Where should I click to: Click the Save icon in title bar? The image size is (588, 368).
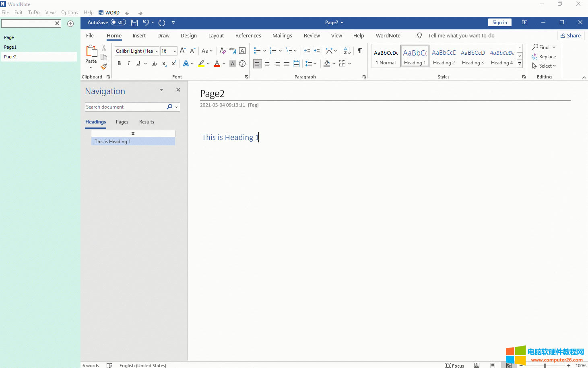[134, 23]
